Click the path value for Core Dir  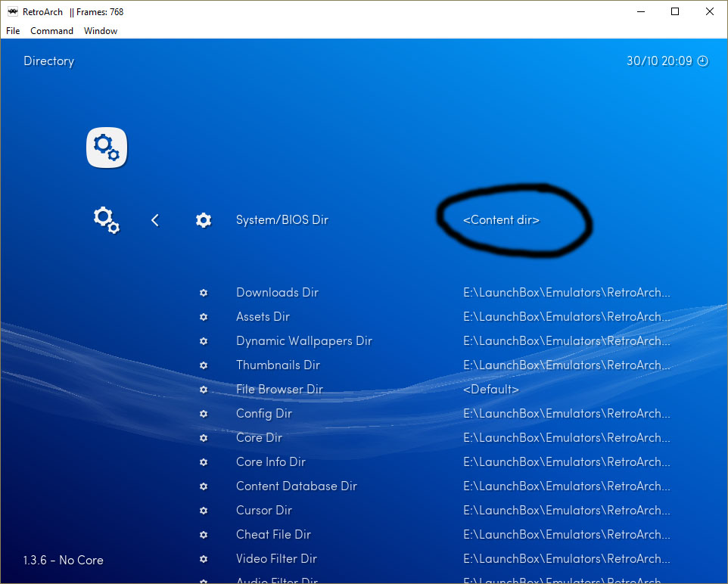pos(566,438)
